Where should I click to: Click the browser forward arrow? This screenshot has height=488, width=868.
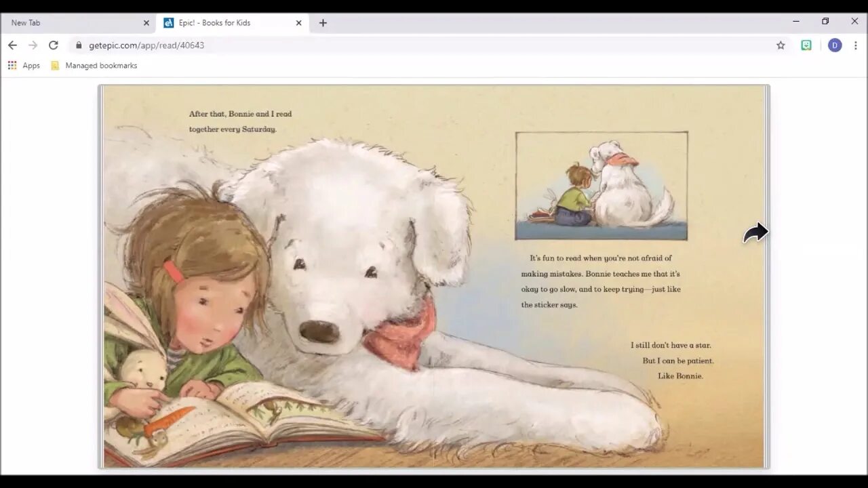[33, 45]
